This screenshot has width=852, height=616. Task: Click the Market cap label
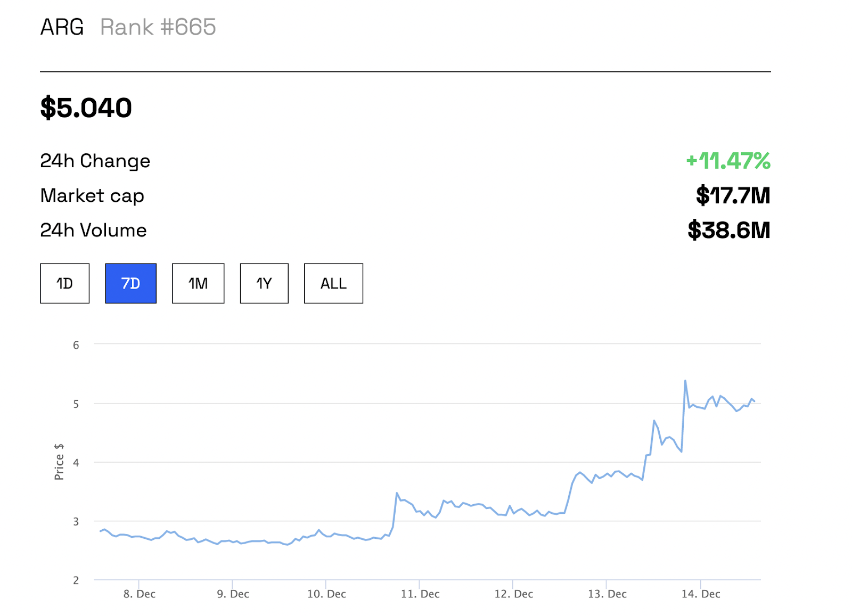(x=92, y=195)
